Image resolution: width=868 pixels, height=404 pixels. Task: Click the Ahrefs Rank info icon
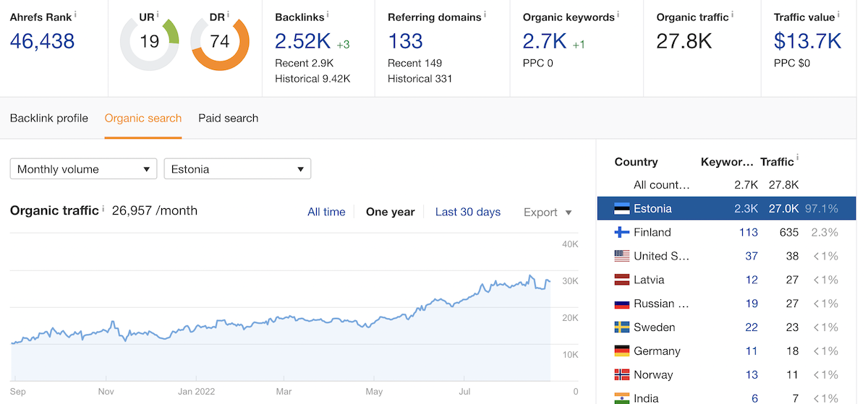point(76,14)
